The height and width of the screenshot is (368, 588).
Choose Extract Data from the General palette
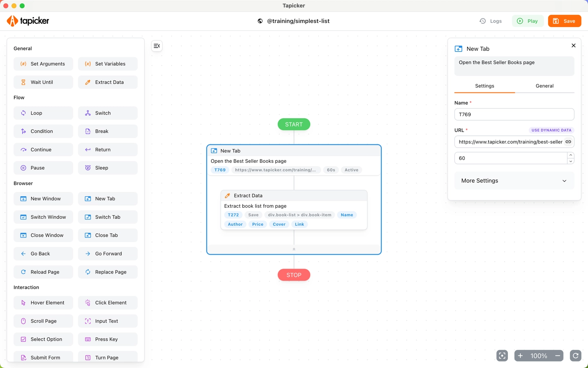[108, 82]
